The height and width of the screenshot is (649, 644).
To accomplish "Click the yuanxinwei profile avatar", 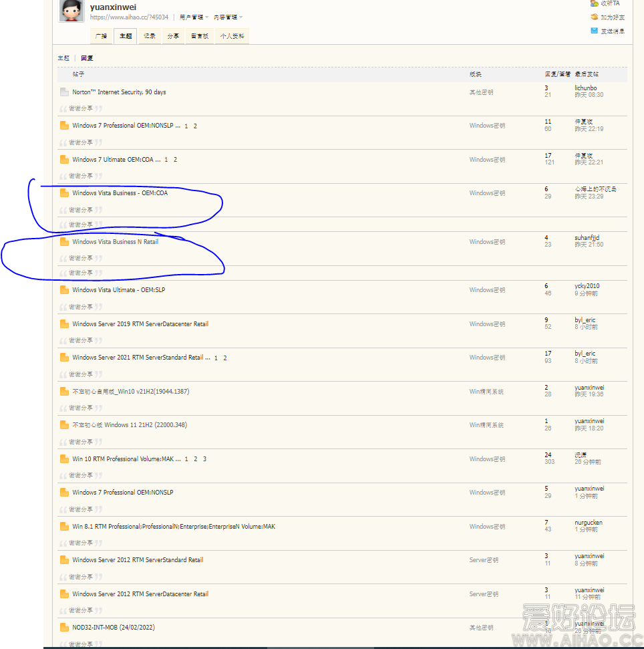I will [x=71, y=11].
